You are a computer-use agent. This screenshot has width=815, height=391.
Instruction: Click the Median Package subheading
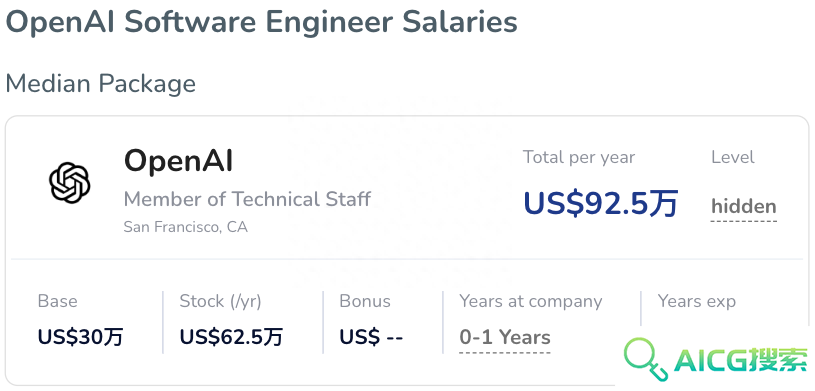click(x=101, y=83)
